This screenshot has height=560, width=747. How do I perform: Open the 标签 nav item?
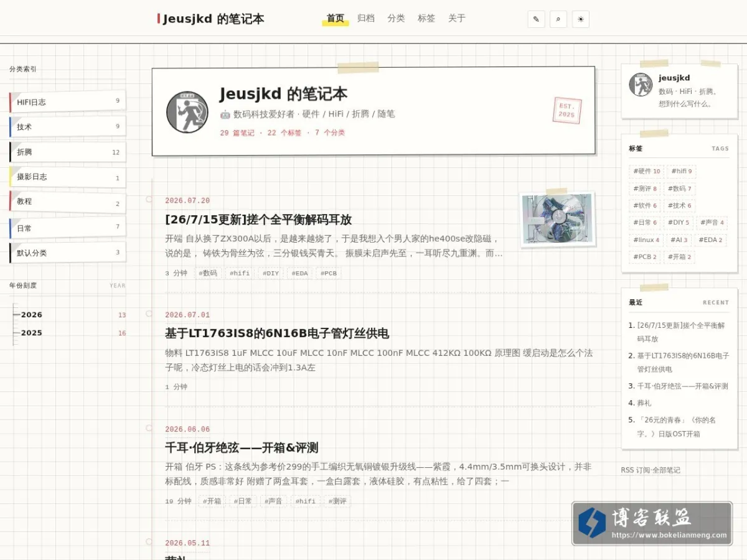[x=426, y=19]
